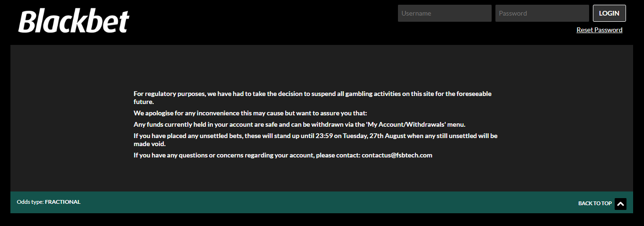Change the FRACTIONAL odds type value
This screenshot has width=644, height=226.
point(62,202)
